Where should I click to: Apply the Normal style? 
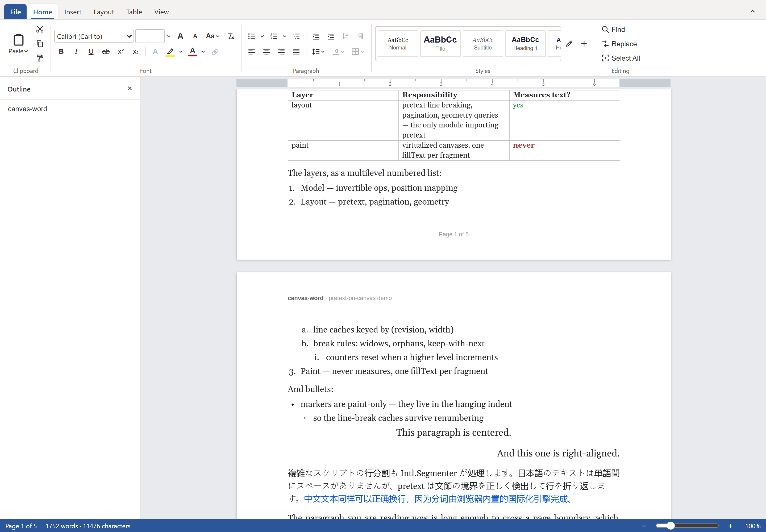[398, 44]
